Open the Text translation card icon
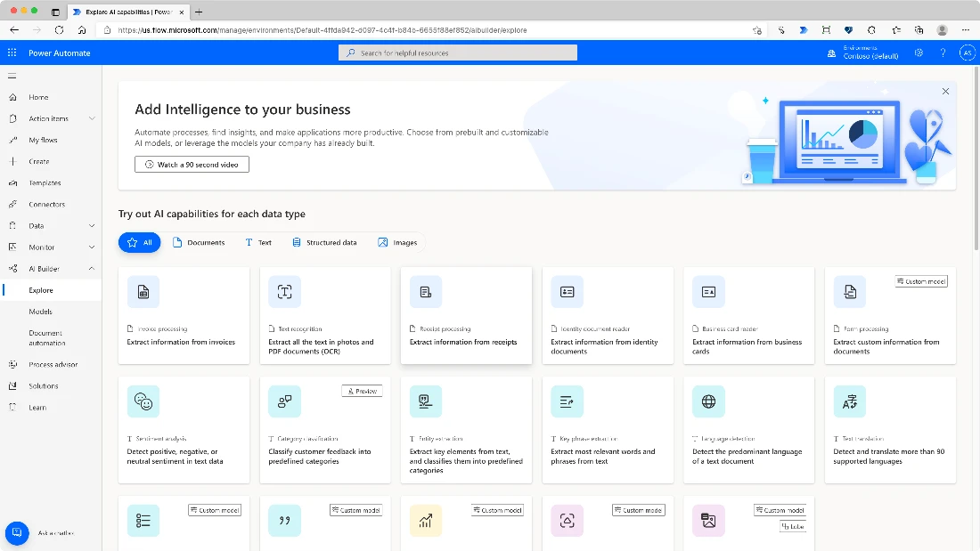The width and height of the screenshot is (980, 551). tap(849, 401)
